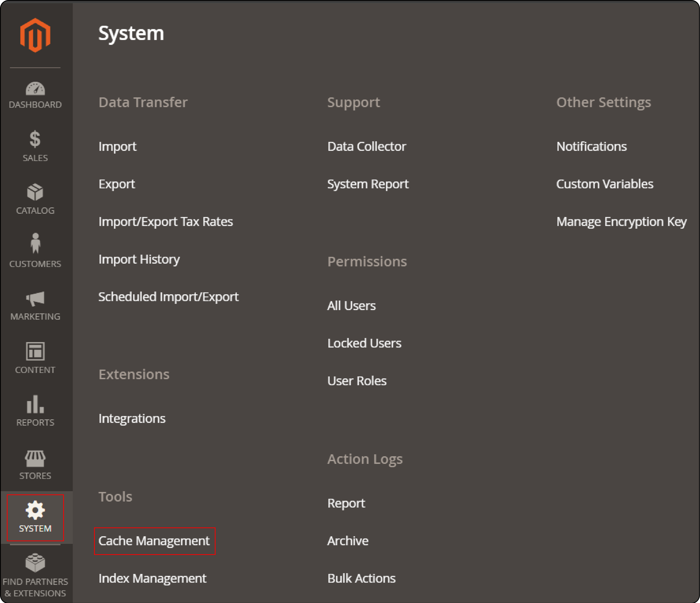
Task: Click Import under Data Transfer
Action: [117, 146]
